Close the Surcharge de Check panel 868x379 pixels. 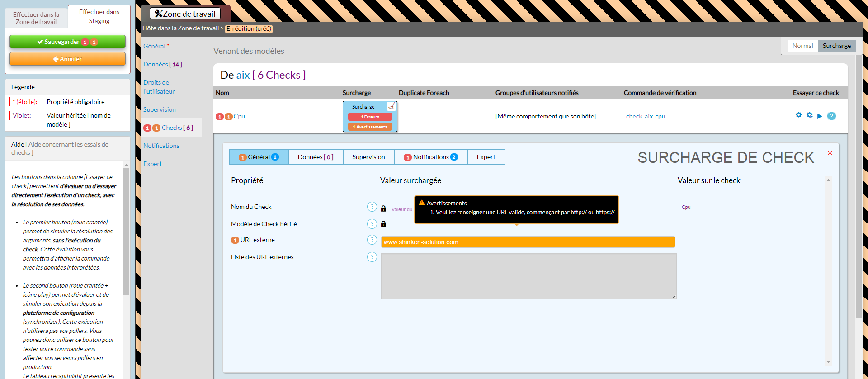click(830, 153)
